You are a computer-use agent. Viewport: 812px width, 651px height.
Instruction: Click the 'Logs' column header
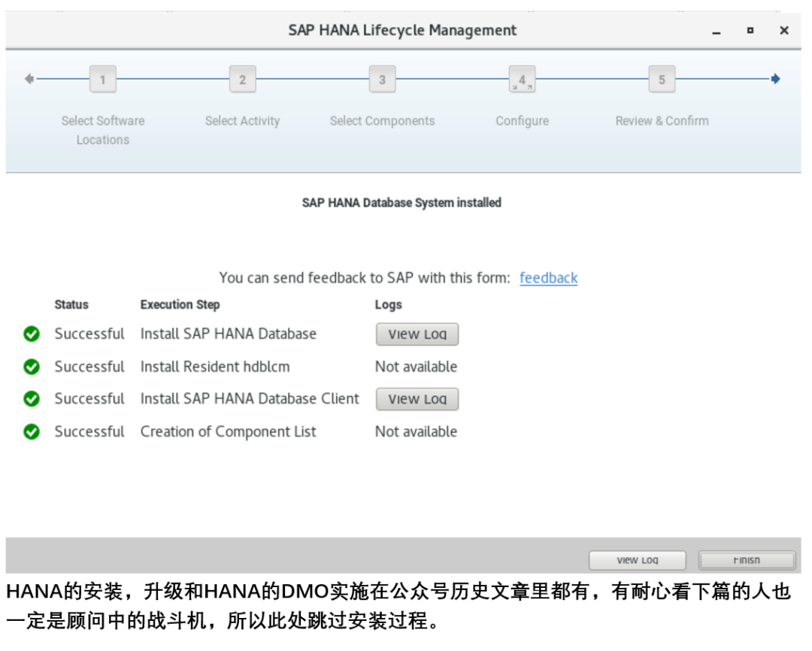pos(389,305)
